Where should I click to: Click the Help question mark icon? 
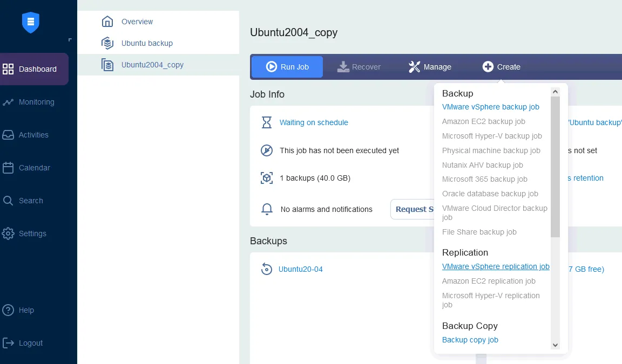point(8,310)
